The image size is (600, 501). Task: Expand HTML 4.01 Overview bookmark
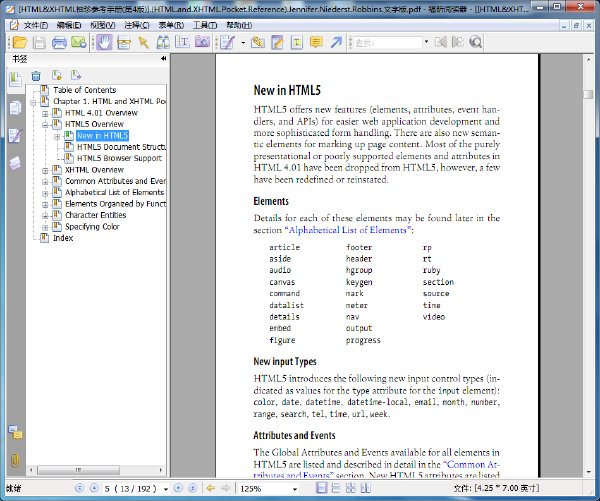pos(45,114)
